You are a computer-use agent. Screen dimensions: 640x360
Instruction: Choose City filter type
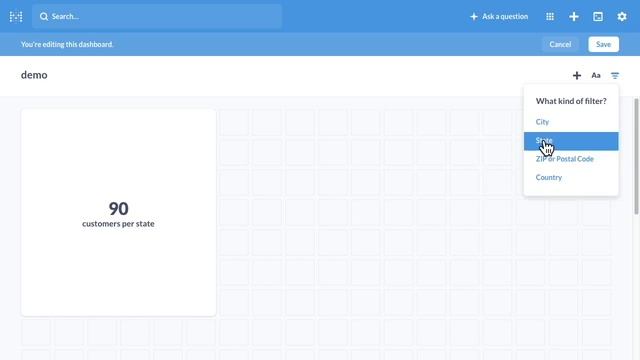pos(571,122)
